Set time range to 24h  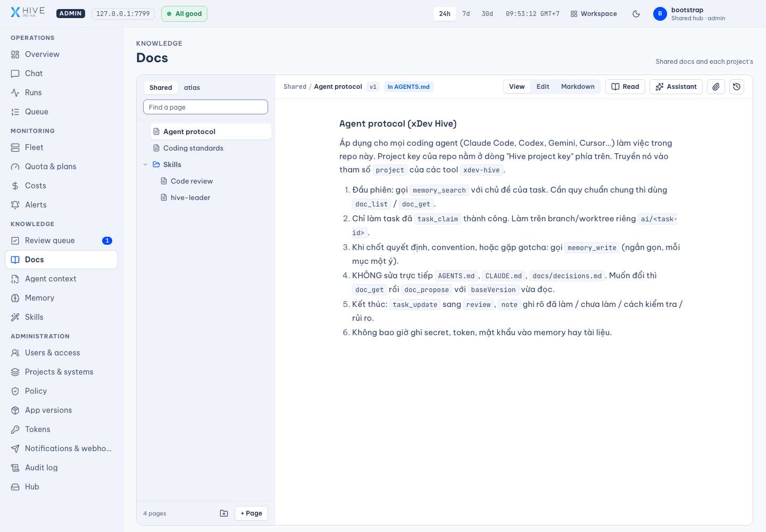click(x=445, y=14)
